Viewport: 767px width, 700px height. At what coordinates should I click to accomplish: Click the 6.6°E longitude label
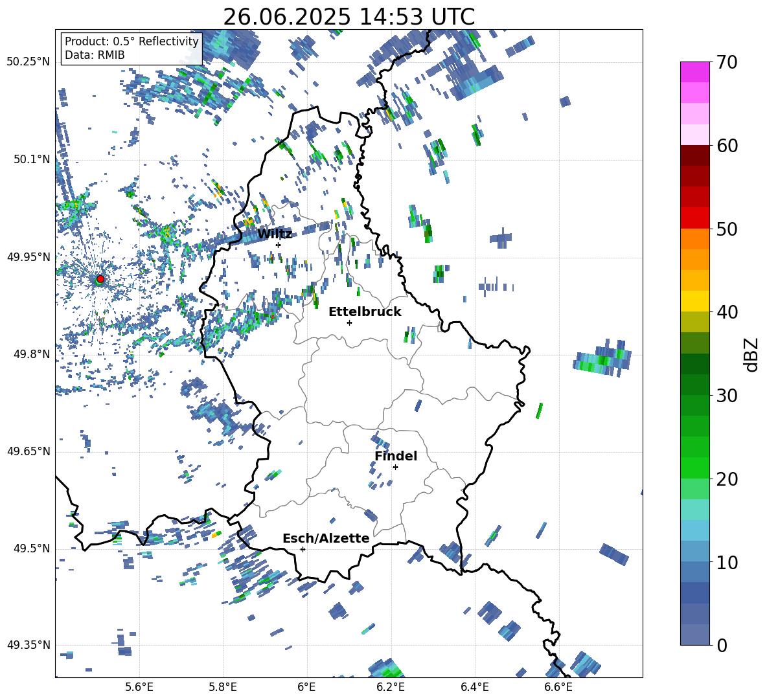558,687
